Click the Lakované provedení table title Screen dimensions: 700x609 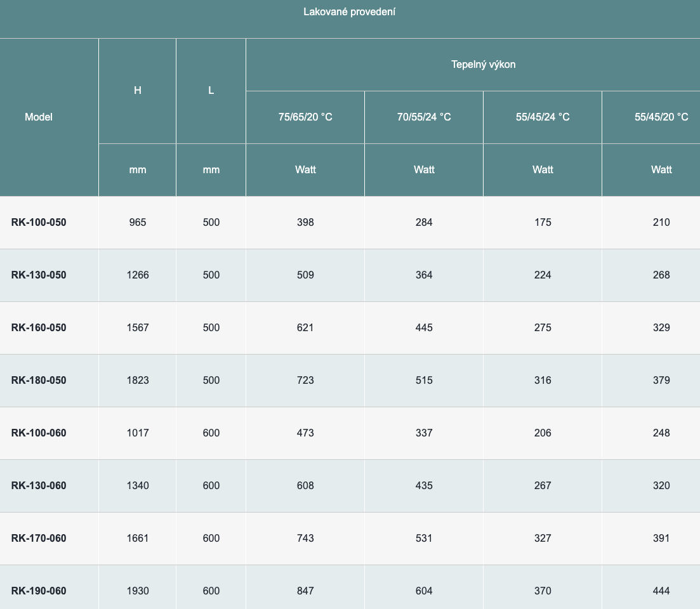pyautogui.click(x=350, y=12)
